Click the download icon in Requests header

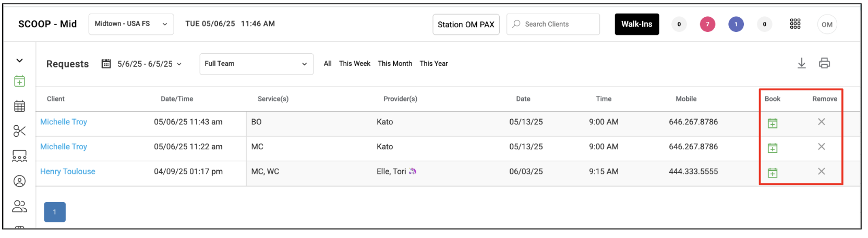802,64
